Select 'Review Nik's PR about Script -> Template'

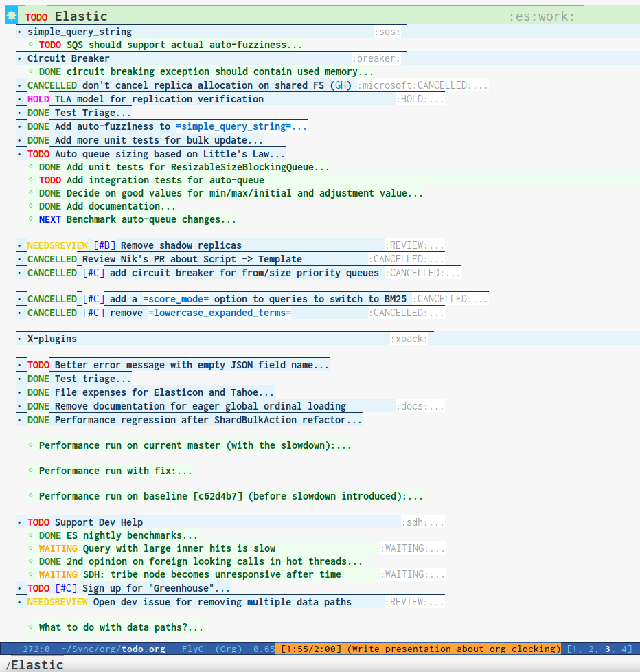click(192, 259)
